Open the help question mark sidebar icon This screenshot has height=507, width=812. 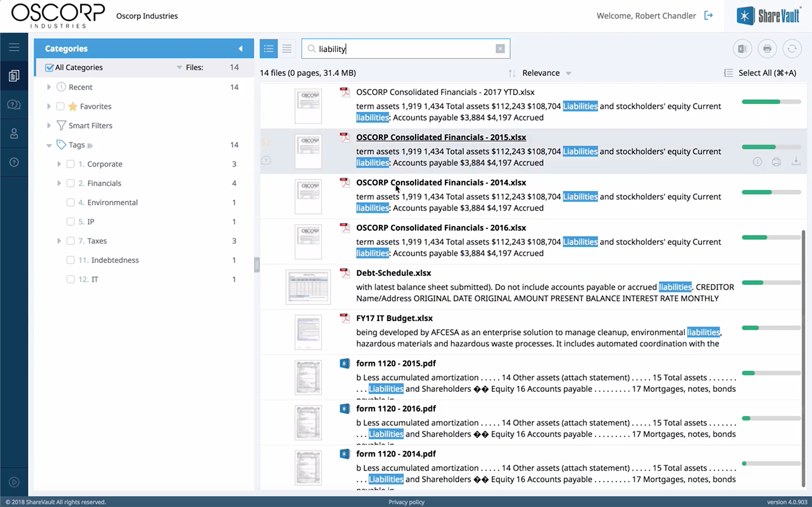click(14, 162)
